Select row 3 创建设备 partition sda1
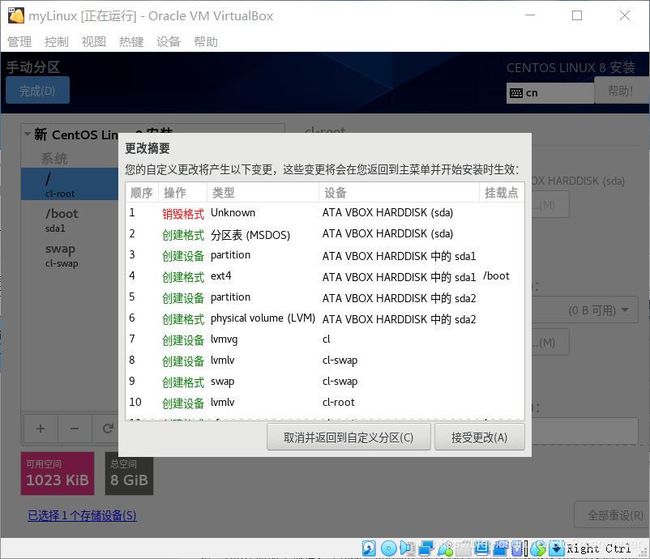The height and width of the screenshot is (559, 650). [x=325, y=255]
